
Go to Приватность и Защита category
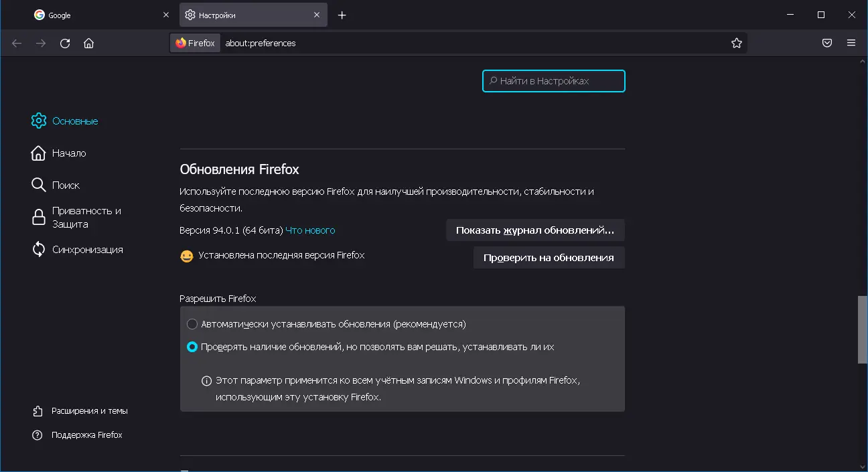[86, 217]
